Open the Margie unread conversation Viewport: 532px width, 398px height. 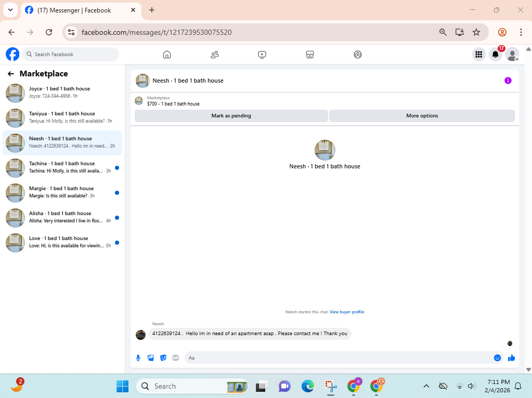pos(62,193)
